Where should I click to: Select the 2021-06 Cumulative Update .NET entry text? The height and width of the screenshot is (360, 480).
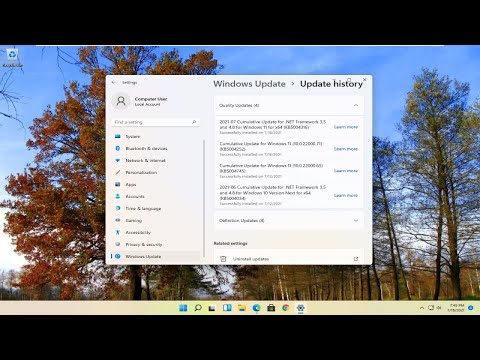[x=273, y=193]
